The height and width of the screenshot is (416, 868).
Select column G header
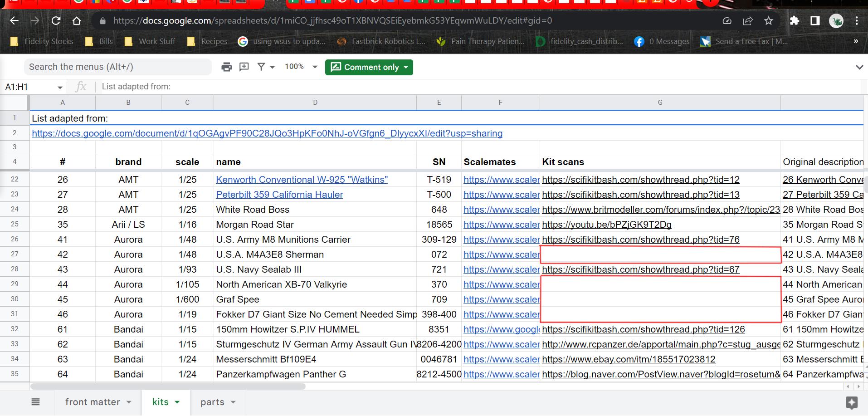(x=660, y=103)
